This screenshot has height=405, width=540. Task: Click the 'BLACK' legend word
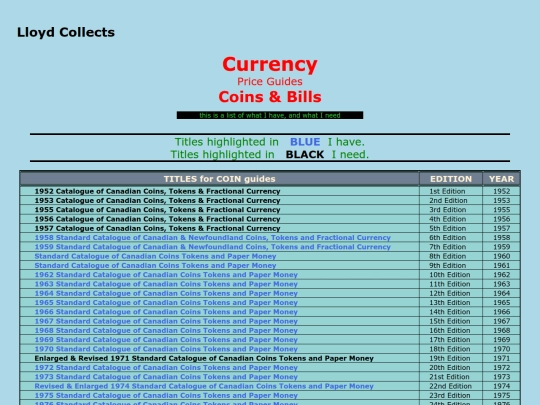305,155
